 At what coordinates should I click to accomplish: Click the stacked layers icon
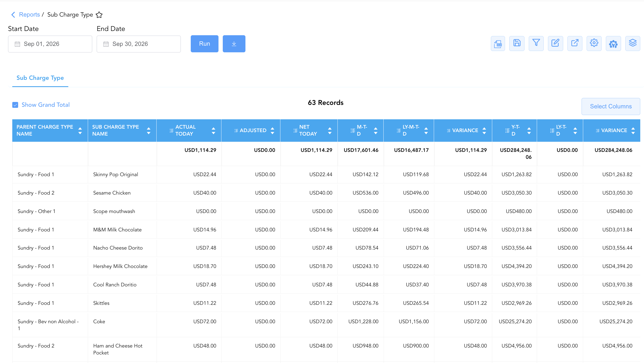[x=633, y=44]
